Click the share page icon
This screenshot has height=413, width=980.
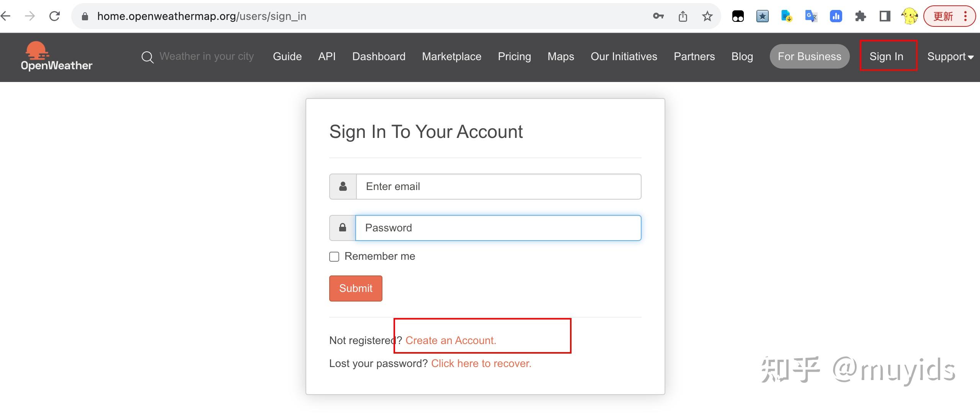683,16
